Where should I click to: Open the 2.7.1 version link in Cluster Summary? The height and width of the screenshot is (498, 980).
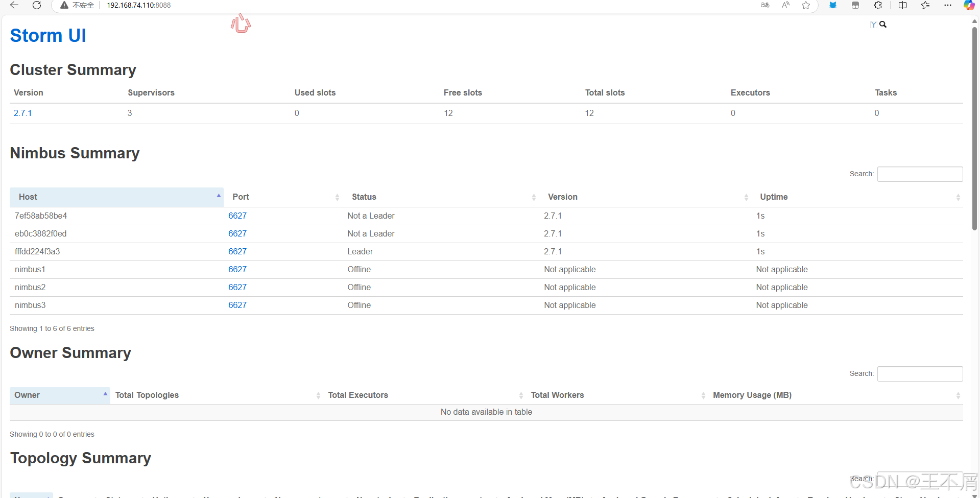(22, 113)
